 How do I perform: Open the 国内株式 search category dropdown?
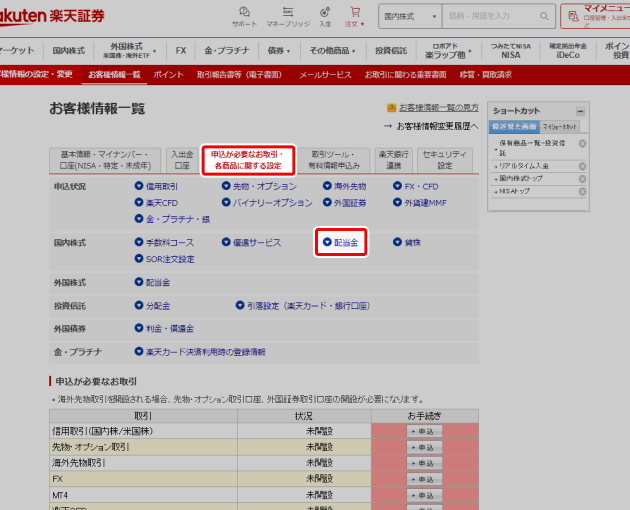pos(410,16)
